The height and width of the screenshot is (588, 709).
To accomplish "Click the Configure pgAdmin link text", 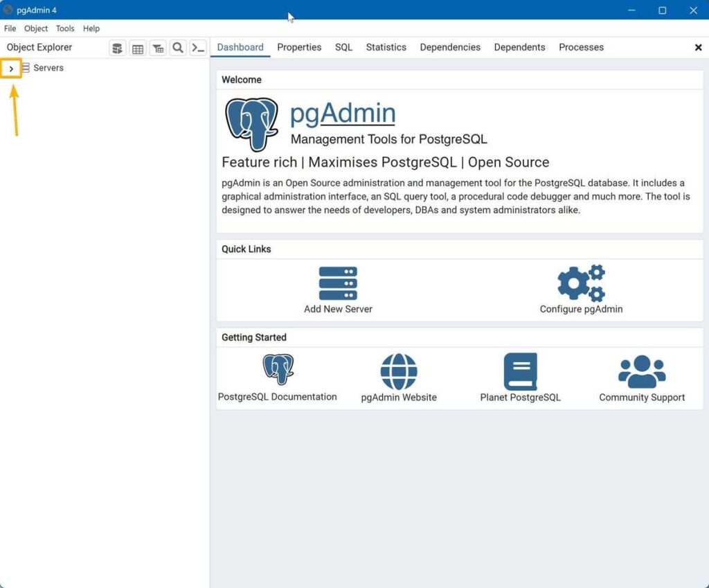I will click(x=581, y=309).
